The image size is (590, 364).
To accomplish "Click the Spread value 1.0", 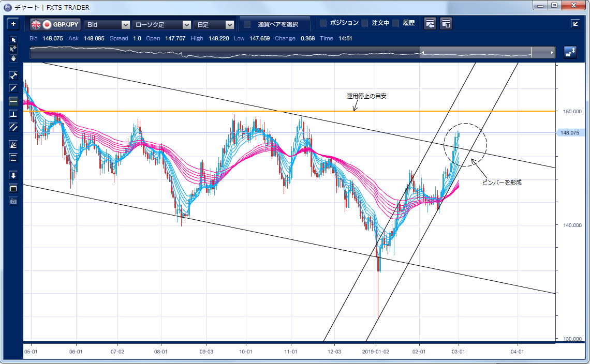I will pos(137,38).
